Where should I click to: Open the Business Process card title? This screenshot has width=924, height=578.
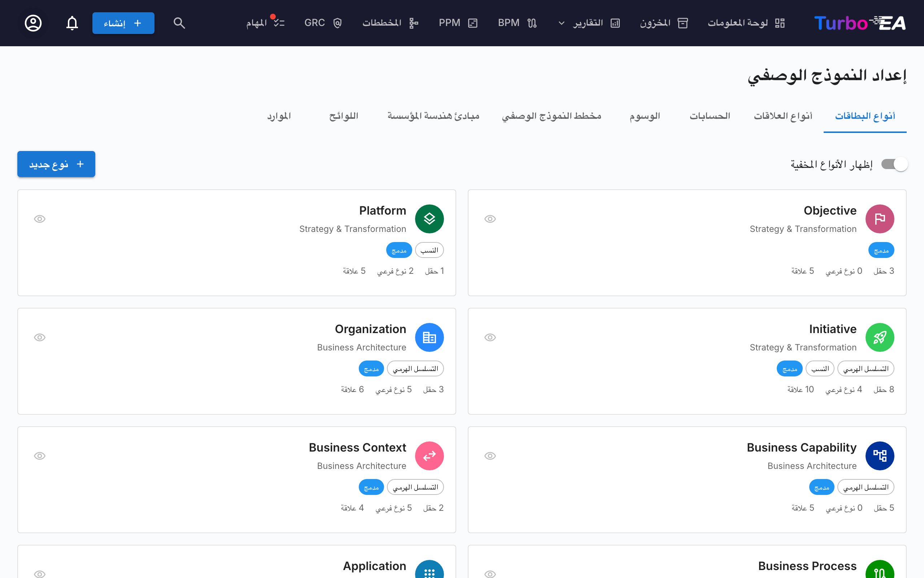pyautogui.click(x=807, y=566)
